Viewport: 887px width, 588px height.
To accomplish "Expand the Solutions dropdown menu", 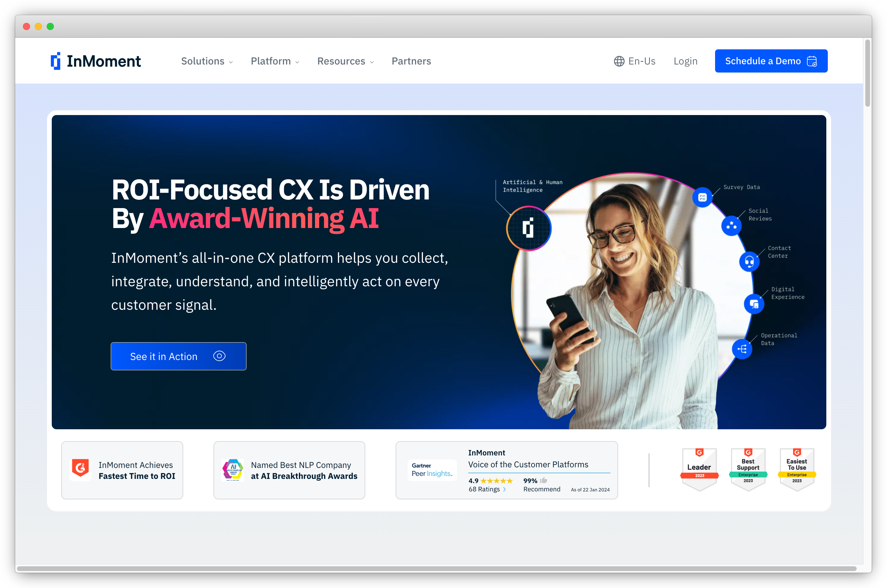I will tap(206, 61).
